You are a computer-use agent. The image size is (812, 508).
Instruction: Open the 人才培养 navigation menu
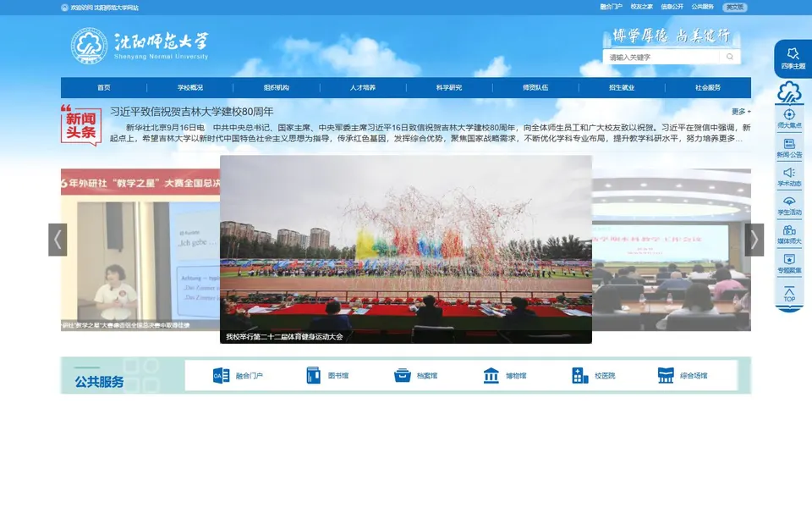click(363, 87)
